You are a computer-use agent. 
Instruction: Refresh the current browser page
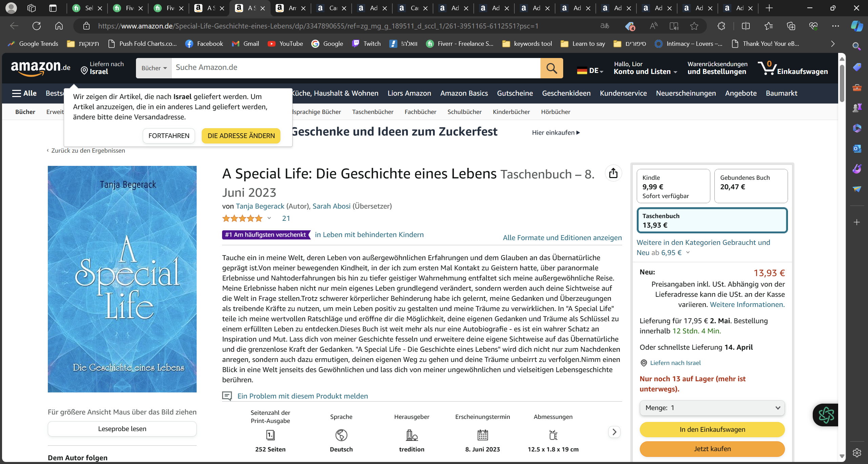(x=37, y=26)
